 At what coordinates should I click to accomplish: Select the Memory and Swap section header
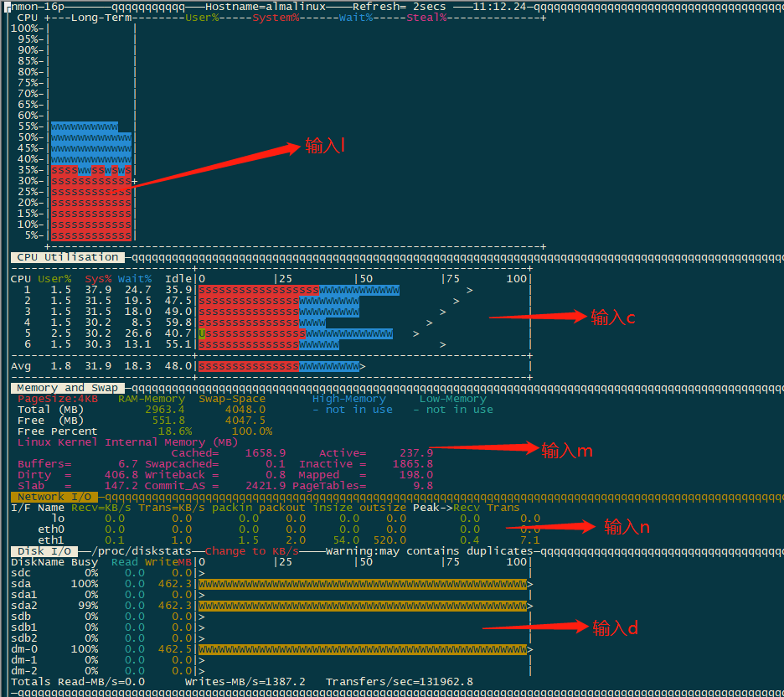pyautogui.click(x=68, y=388)
